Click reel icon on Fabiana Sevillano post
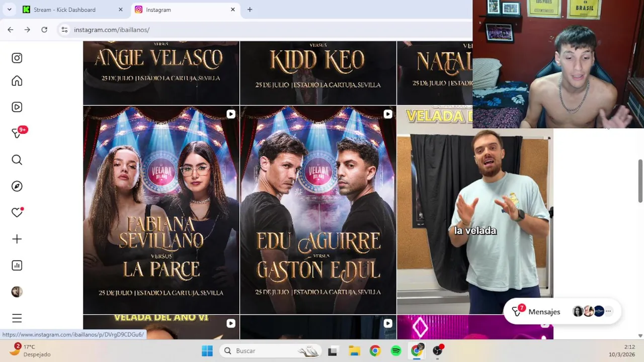Screen dimensions: 644x362 point(230,114)
